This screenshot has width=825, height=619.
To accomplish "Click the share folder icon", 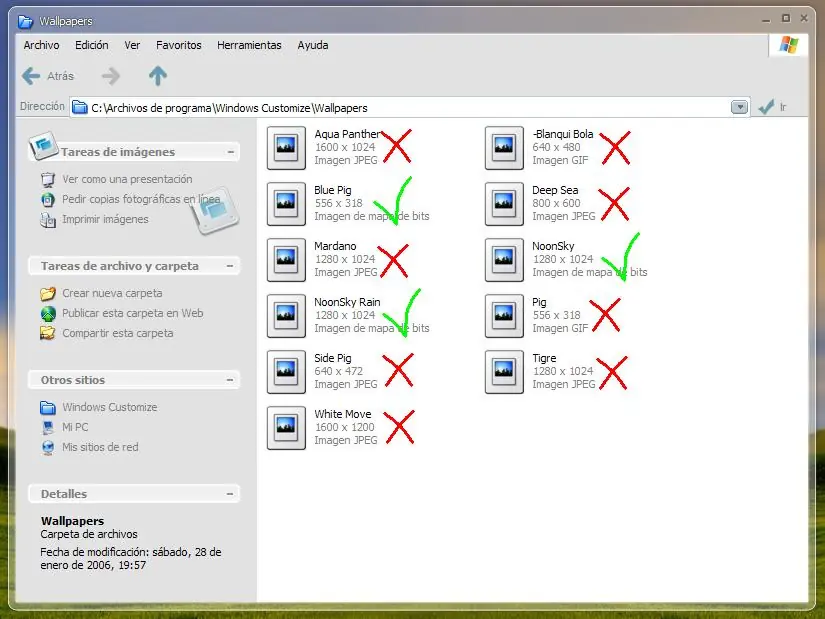I will pyautogui.click(x=48, y=333).
